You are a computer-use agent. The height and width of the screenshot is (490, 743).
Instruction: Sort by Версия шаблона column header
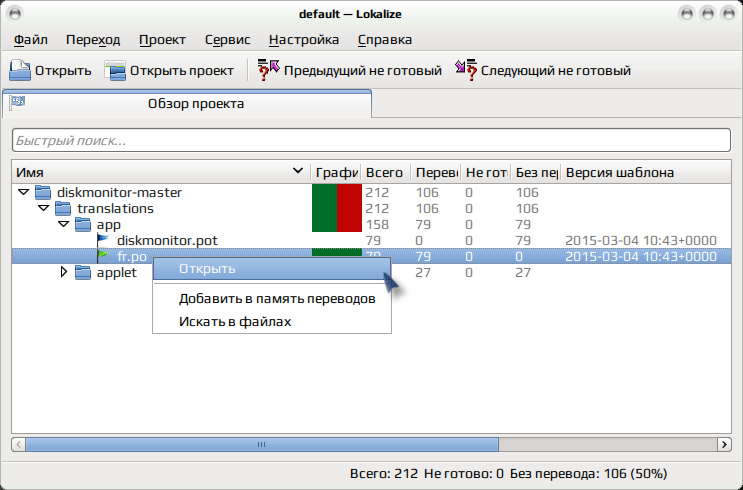tap(646, 172)
